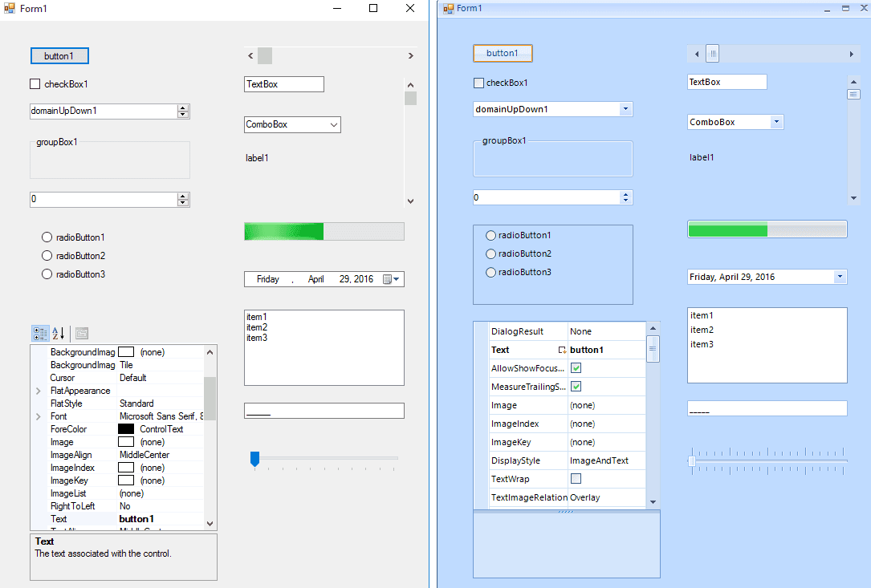This screenshot has width=871, height=588.
Task: Open the ComboBox dropdown in blue window
Action: (x=776, y=122)
